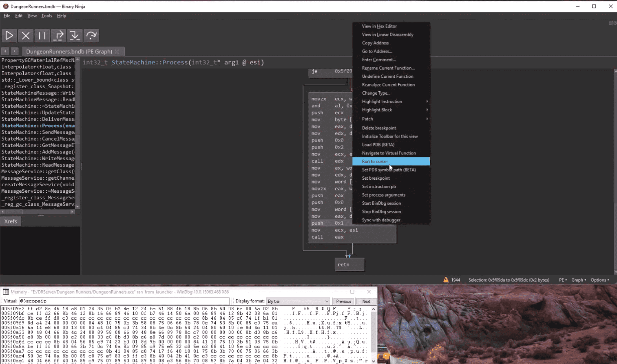Select Sync with debugger
The width and height of the screenshot is (617, 364).
(391, 220)
